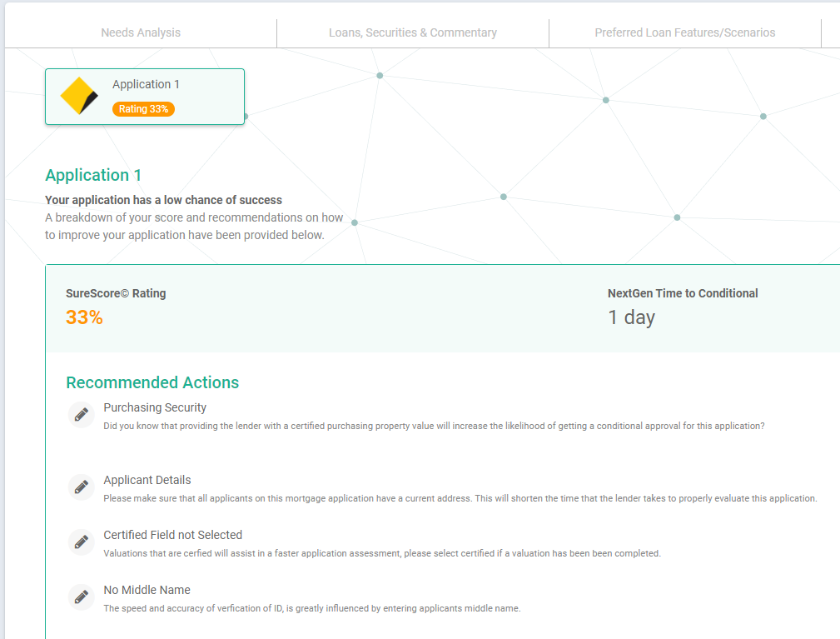Open the No Middle Name edit pencil
This screenshot has height=639, width=840.
pos(82,597)
